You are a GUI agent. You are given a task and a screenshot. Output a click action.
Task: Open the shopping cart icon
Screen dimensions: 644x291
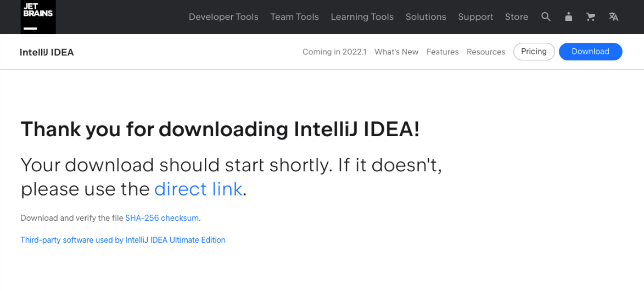591,17
